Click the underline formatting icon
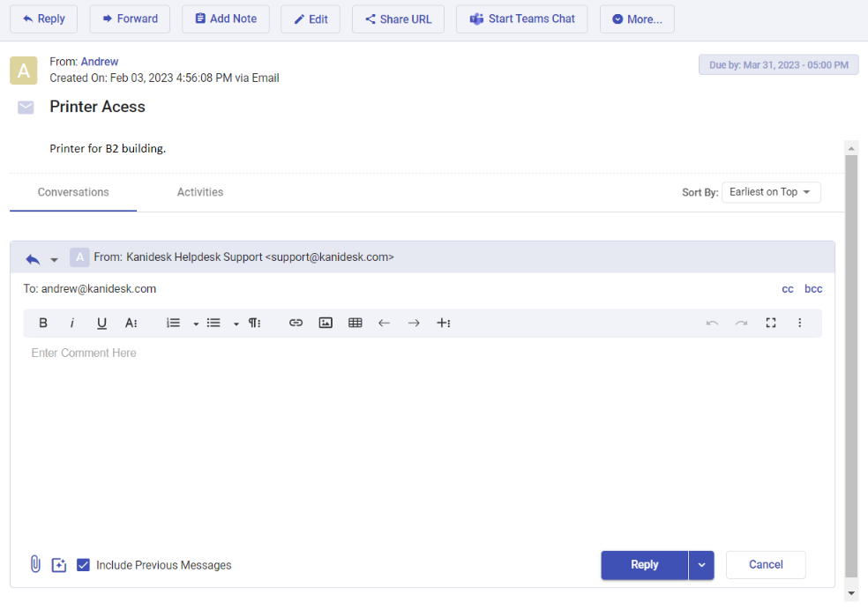This screenshot has width=868, height=610. [101, 324]
